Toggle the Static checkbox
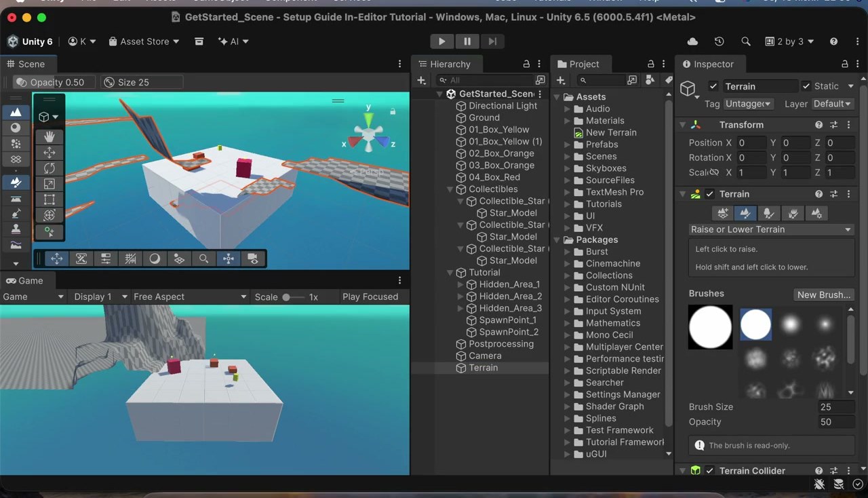Viewport: 868px width, 498px height. click(x=806, y=86)
